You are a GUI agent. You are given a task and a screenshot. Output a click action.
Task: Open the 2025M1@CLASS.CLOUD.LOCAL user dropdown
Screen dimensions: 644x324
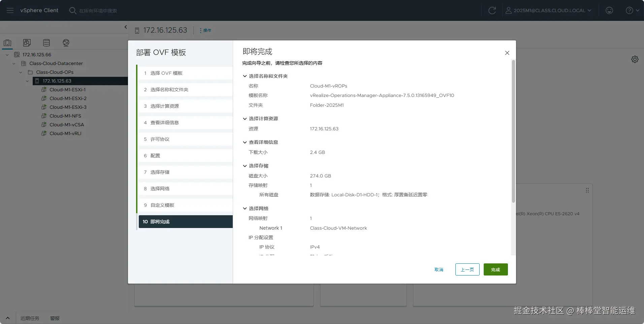coord(548,10)
